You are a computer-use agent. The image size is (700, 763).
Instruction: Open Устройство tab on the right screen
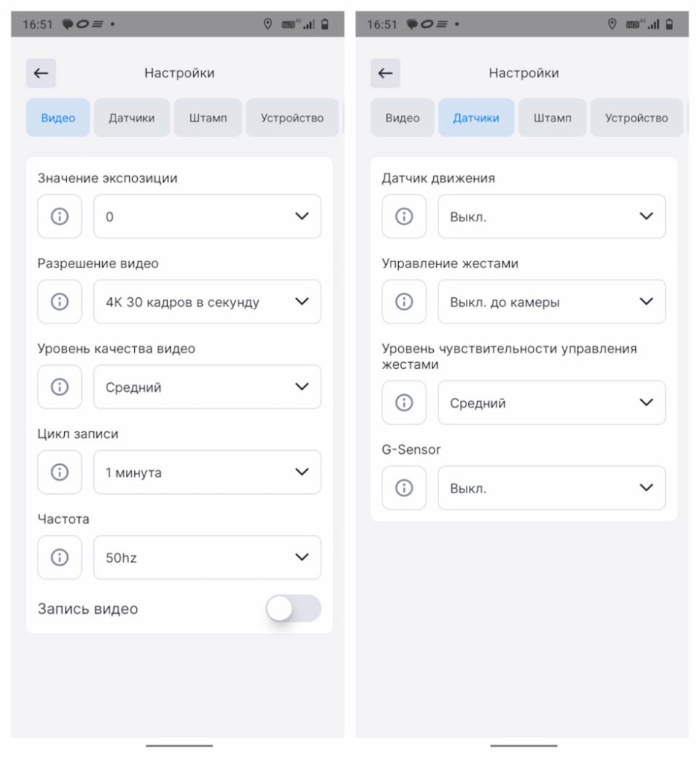pyautogui.click(x=636, y=118)
